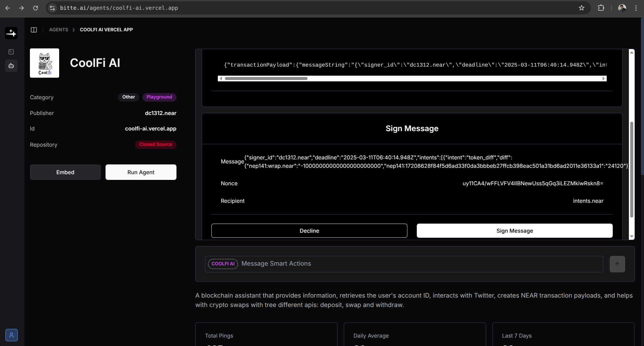Image resolution: width=644 pixels, height=346 pixels.
Task: Click the Closed Source repository badge
Action: click(156, 145)
